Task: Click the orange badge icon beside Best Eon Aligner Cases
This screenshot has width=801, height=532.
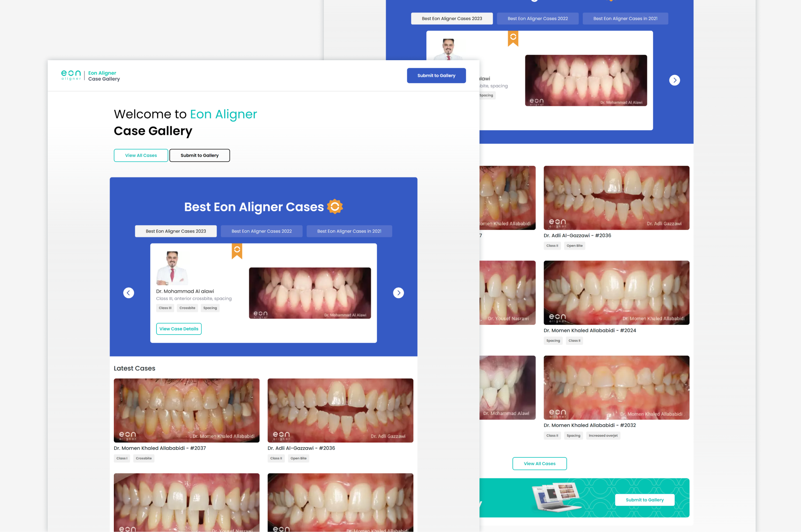Action: (x=335, y=206)
